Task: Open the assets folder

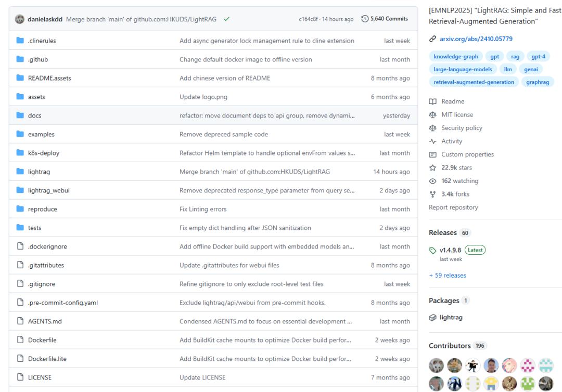Action: click(x=36, y=97)
